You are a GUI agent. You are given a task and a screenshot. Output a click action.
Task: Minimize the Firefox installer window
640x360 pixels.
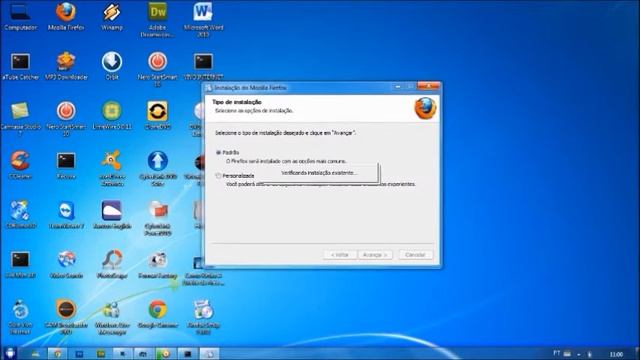pyautogui.click(x=398, y=87)
